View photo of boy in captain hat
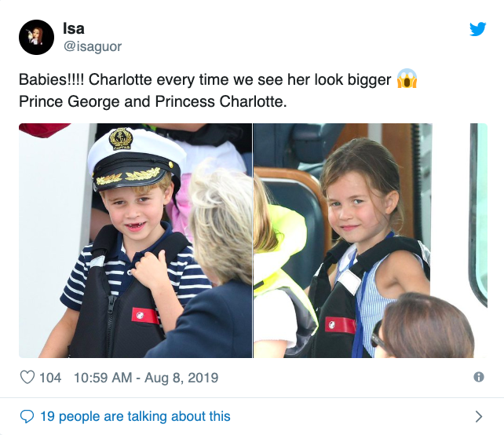 click(x=135, y=240)
